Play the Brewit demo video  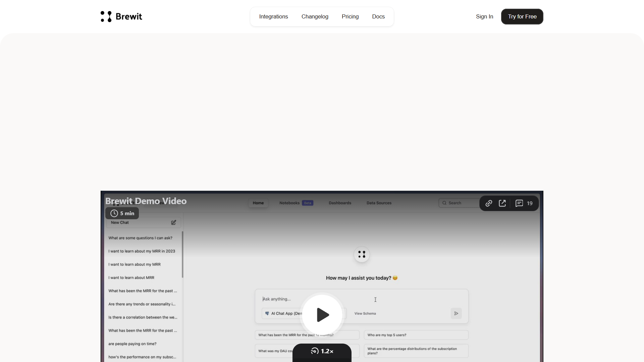tap(322, 315)
